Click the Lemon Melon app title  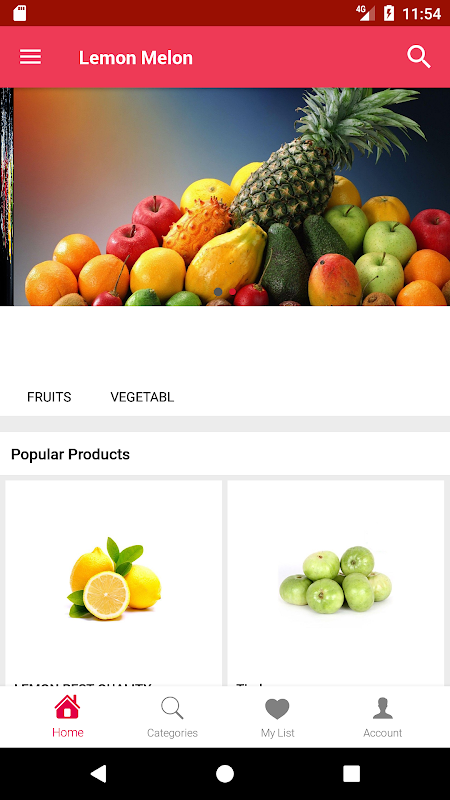(136, 58)
